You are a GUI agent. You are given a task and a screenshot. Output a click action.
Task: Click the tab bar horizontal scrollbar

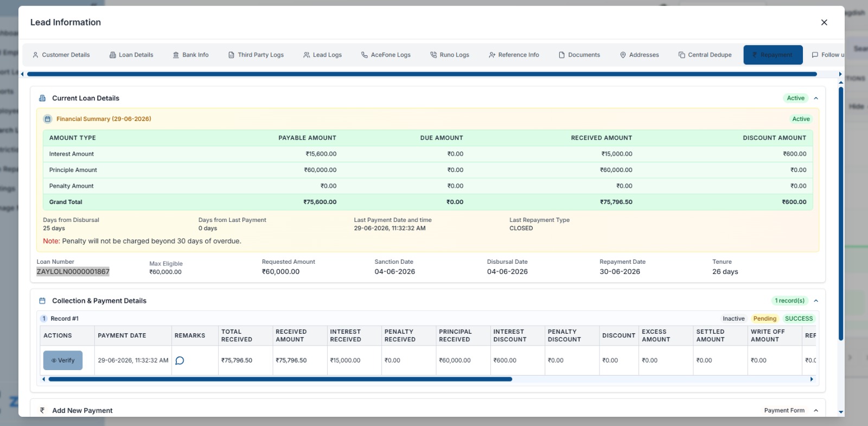click(x=422, y=74)
